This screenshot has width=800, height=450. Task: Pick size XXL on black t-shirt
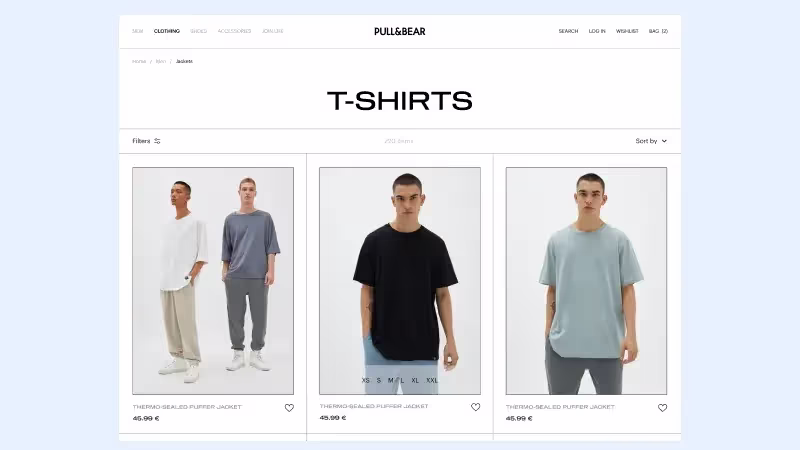click(x=432, y=380)
